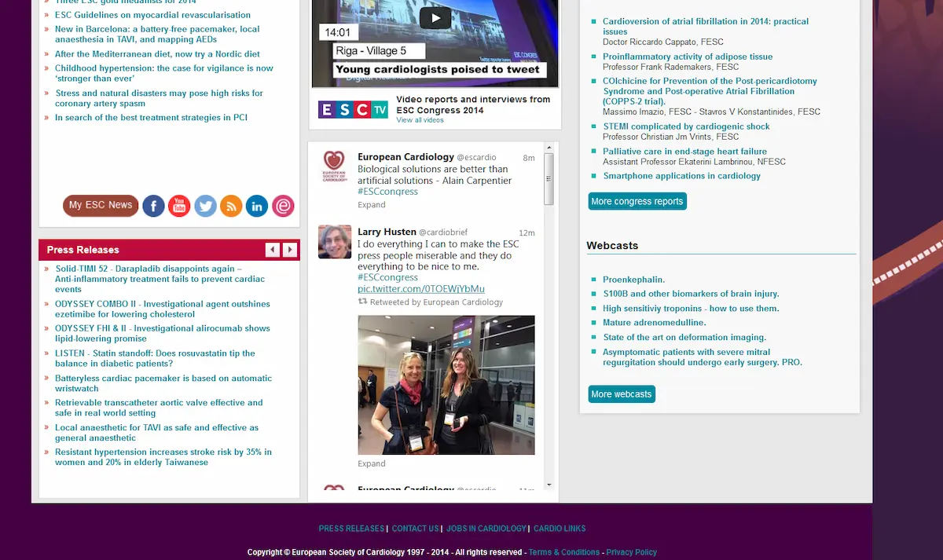This screenshot has height=560, width=943.
Task: Click the Webcasts section heading
Action: point(612,246)
